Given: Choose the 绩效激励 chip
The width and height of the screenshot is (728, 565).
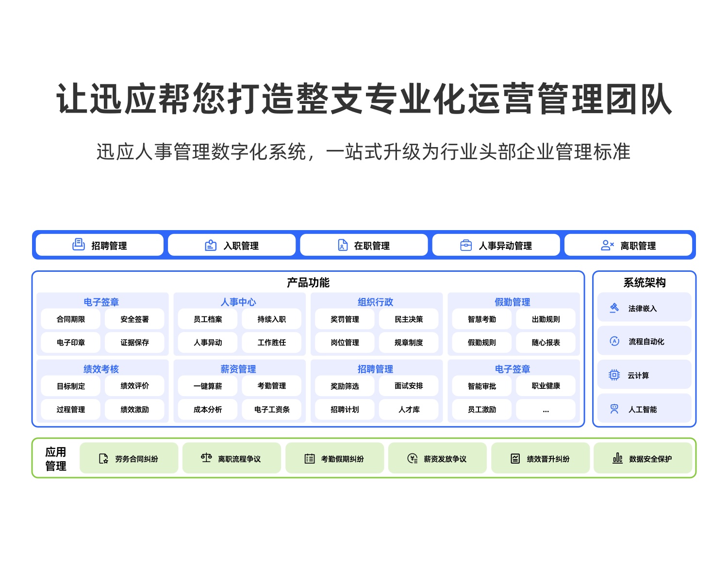Looking at the screenshot, I should 135,410.
